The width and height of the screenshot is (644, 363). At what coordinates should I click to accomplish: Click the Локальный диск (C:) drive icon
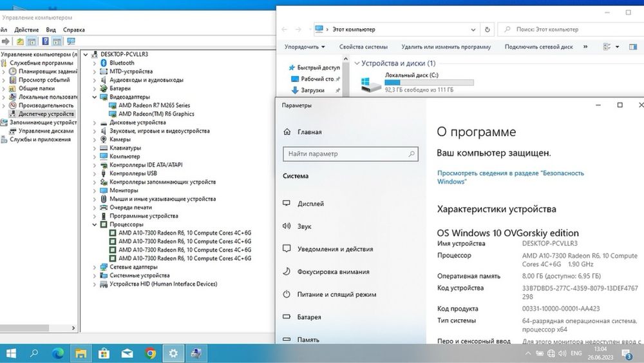(x=370, y=84)
